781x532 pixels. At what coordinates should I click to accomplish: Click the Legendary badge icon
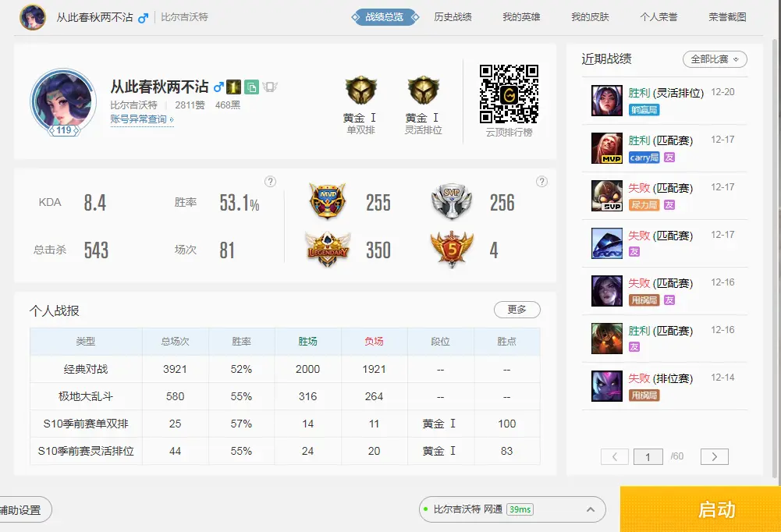[x=327, y=249]
